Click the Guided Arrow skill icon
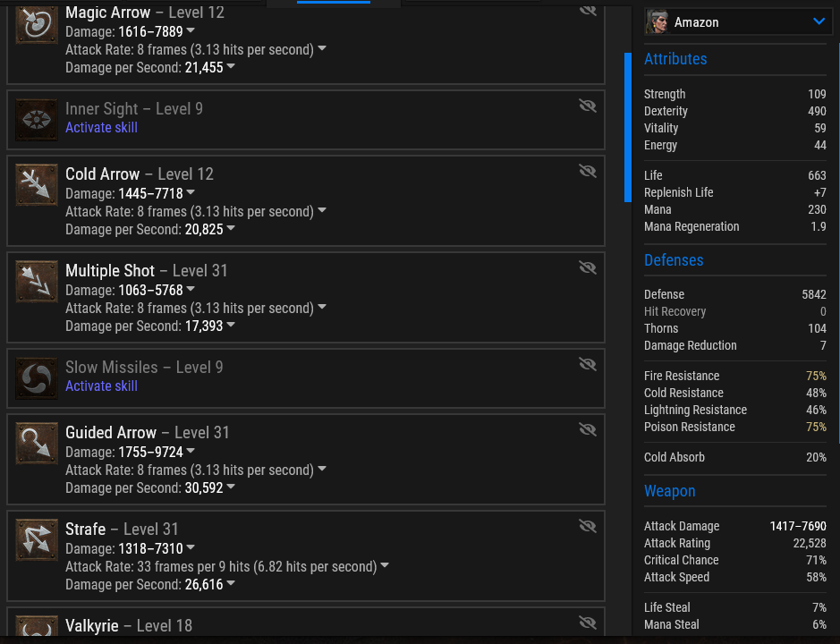This screenshot has height=644, width=840. [x=37, y=444]
